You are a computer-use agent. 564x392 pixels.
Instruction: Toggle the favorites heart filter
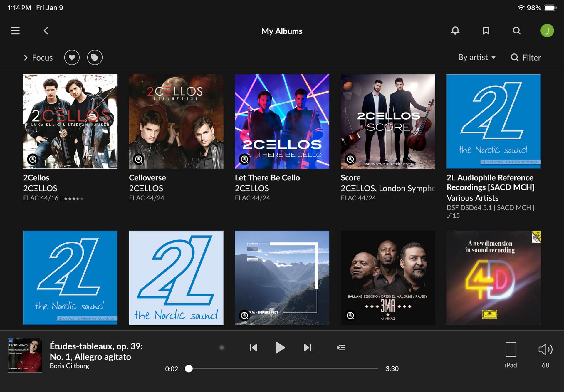72,57
